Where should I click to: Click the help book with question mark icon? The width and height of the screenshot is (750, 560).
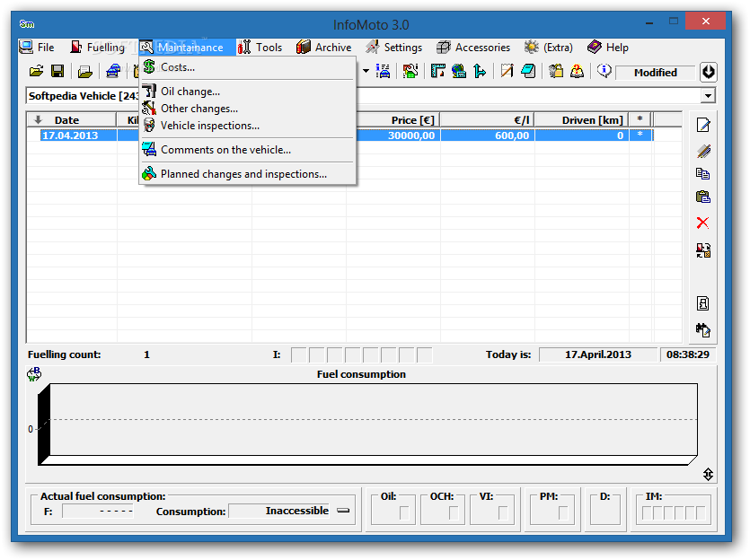(577, 71)
